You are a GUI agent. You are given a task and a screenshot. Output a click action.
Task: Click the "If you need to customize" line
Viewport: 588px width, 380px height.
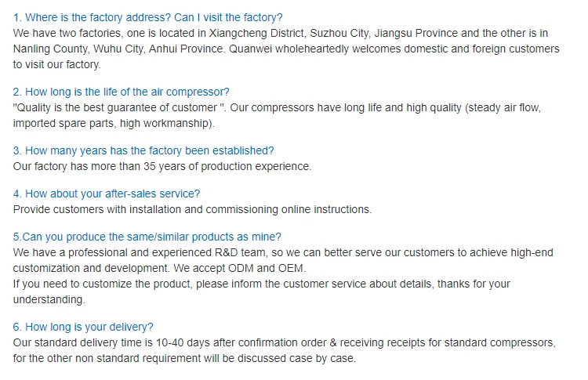[x=261, y=284]
